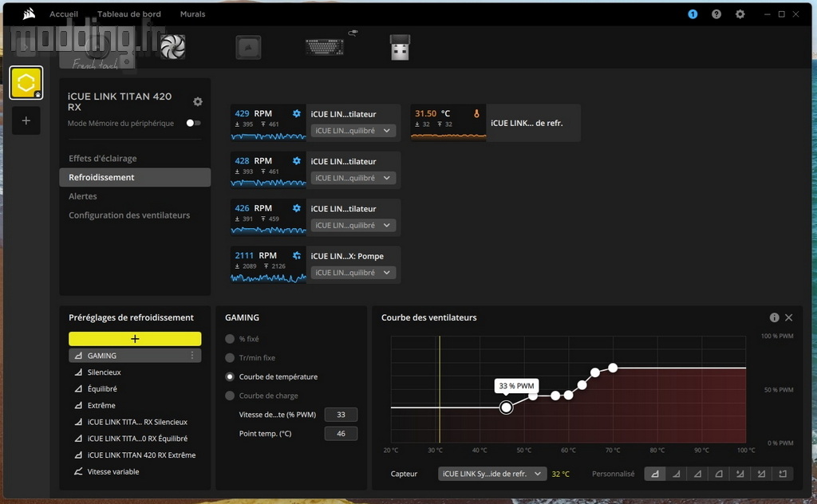Viewport: 817px width, 504px height.
Task: Click the iCUE LINK... de refr. temperature tile
Action: (495, 123)
